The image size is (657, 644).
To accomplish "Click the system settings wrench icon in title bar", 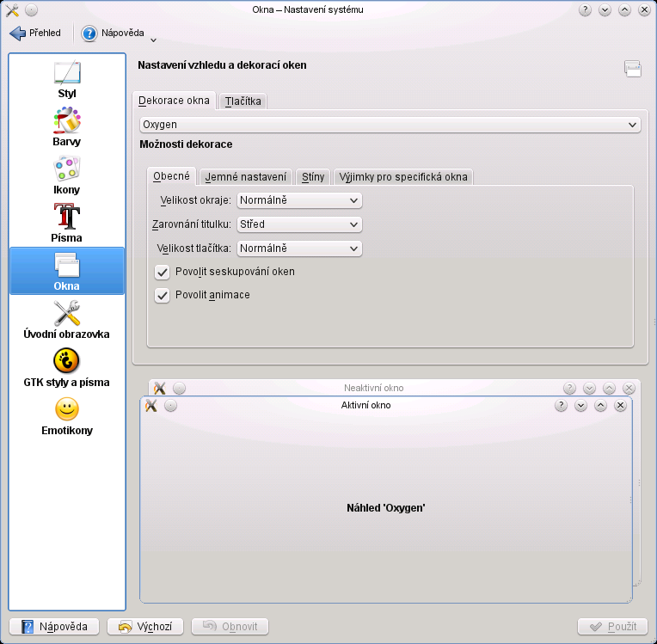I will click(x=13, y=10).
